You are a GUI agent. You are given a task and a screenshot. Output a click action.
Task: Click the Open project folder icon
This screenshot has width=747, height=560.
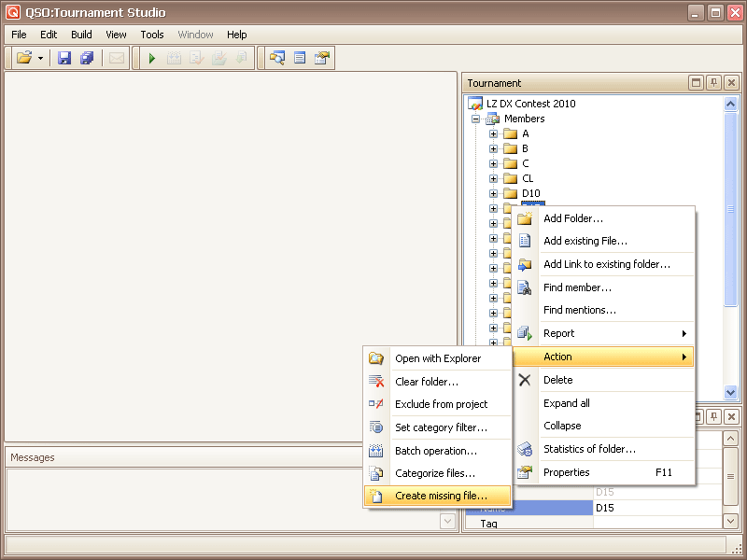pos(24,58)
